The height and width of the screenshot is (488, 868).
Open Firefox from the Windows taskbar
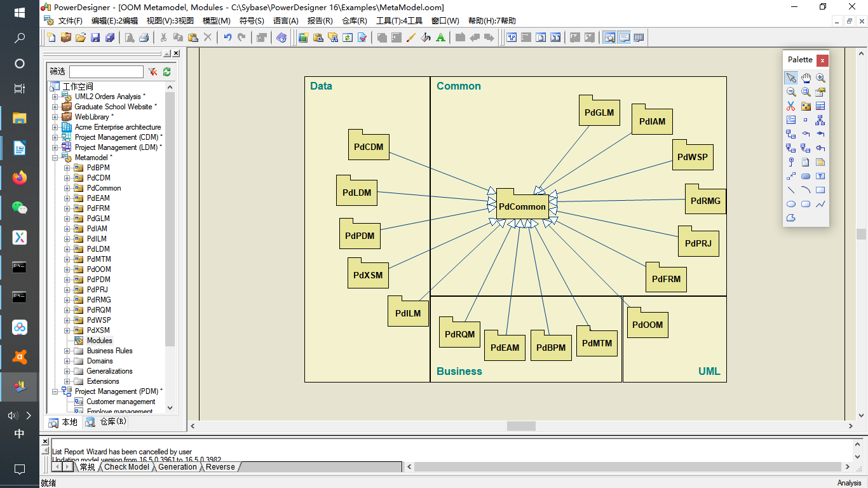[20, 178]
